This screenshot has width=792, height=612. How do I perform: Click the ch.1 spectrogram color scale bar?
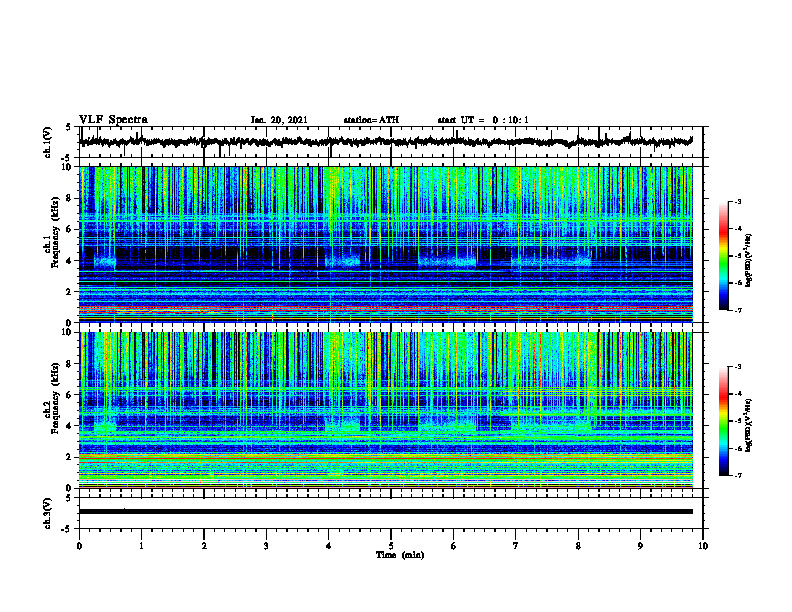tap(723, 256)
